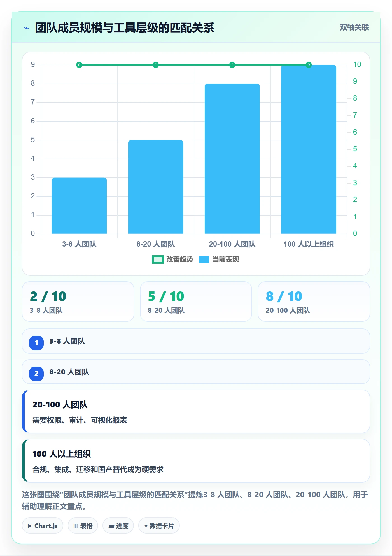
Task: Select the blue bar for 20-100 人团队
Action: (x=232, y=159)
